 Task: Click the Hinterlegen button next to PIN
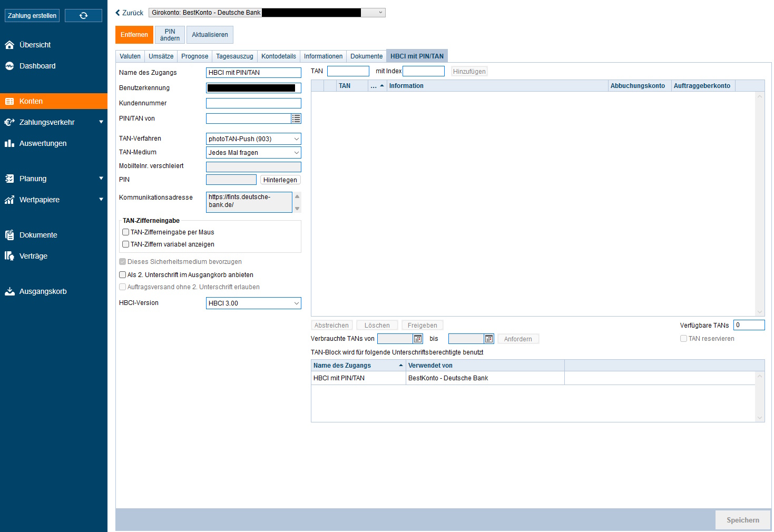click(280, 180)
